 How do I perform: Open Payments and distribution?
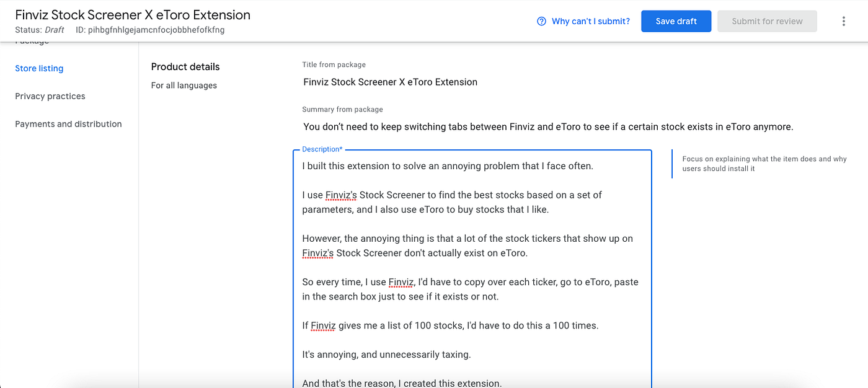tap(68, 124)
